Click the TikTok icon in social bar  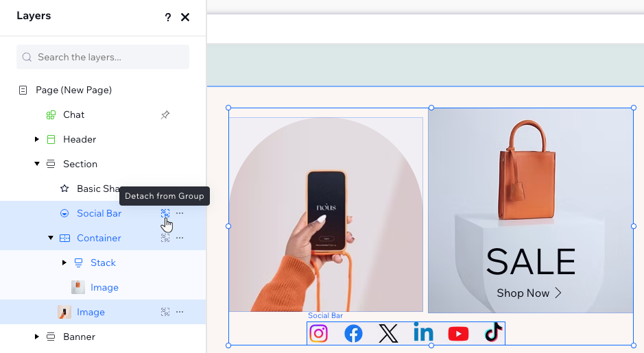click(x=493, y=332)
